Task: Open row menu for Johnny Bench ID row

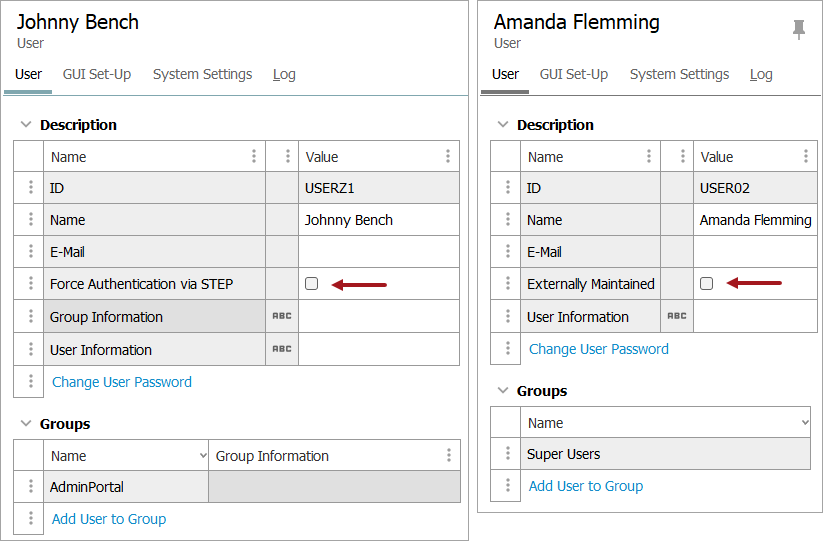Action: pyautogui.click(x=30, y=187)
